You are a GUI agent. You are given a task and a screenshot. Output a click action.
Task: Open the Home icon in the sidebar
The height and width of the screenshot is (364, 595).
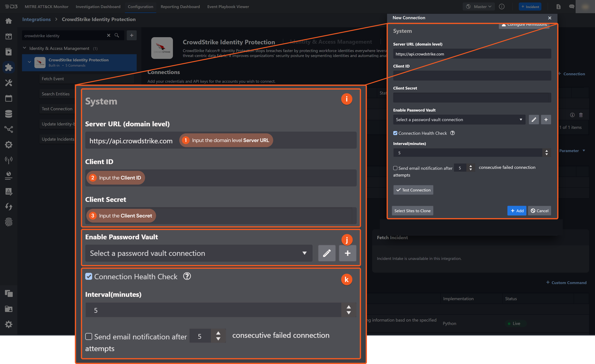click(9, 21)
